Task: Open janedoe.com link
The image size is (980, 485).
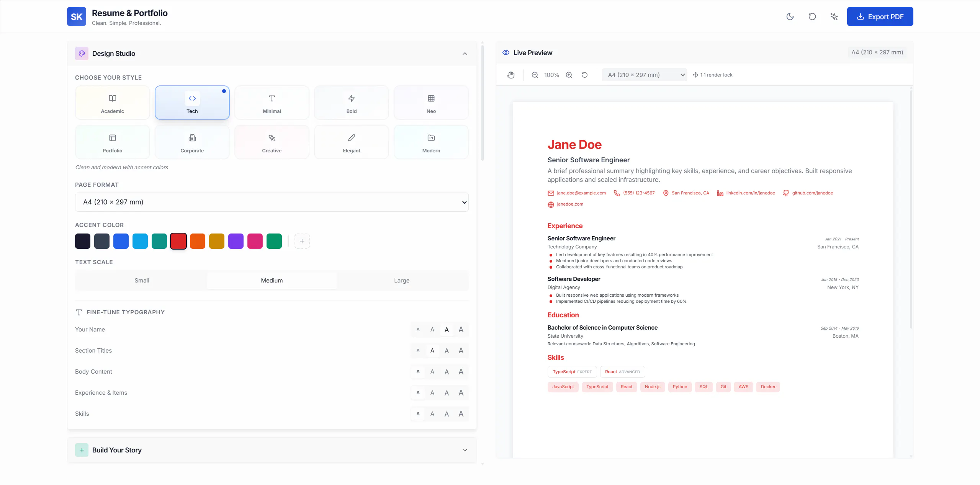Action: tap(570, 204)
